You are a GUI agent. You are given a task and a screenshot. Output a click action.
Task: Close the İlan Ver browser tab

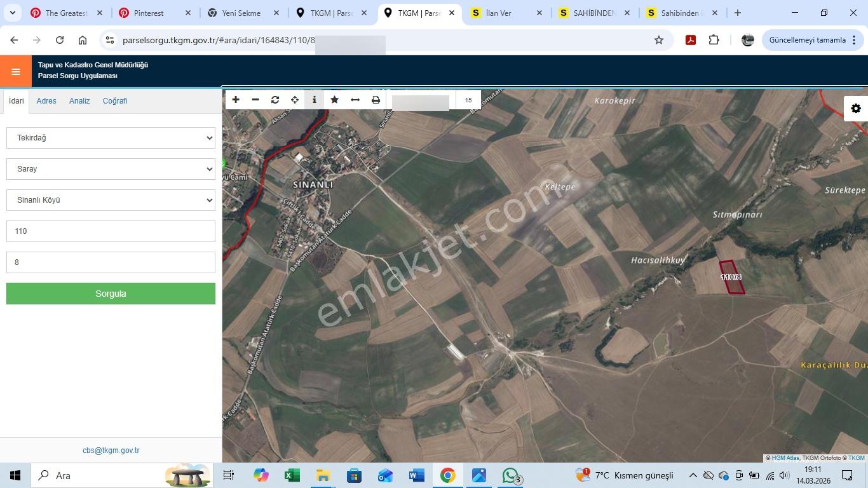click(x=539, y=13)
